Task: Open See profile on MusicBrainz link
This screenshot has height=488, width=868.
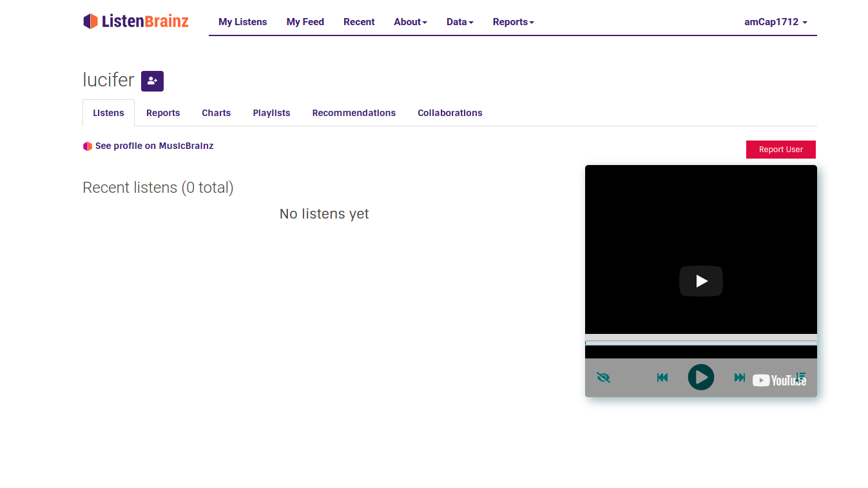Action: click(x=154, y=146)
